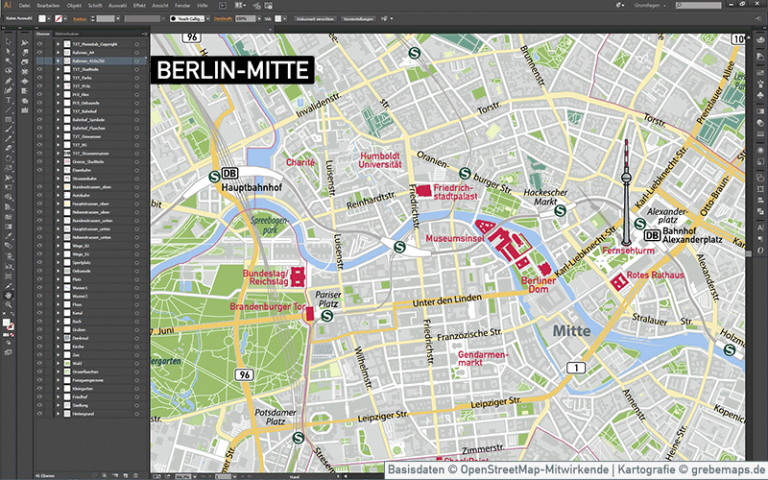Select the Pencil tool

point(8,140)
